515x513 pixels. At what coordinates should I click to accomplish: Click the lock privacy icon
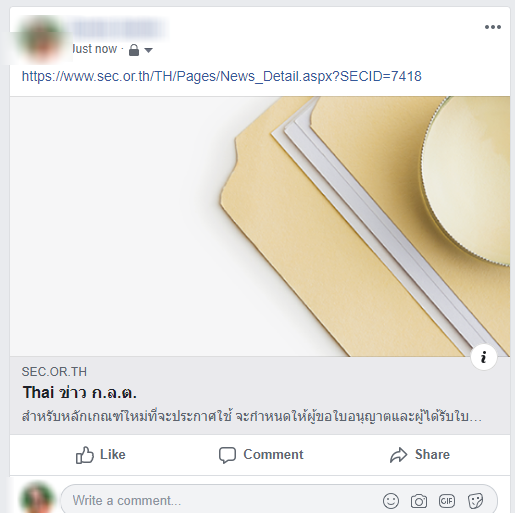click(134, 50)
